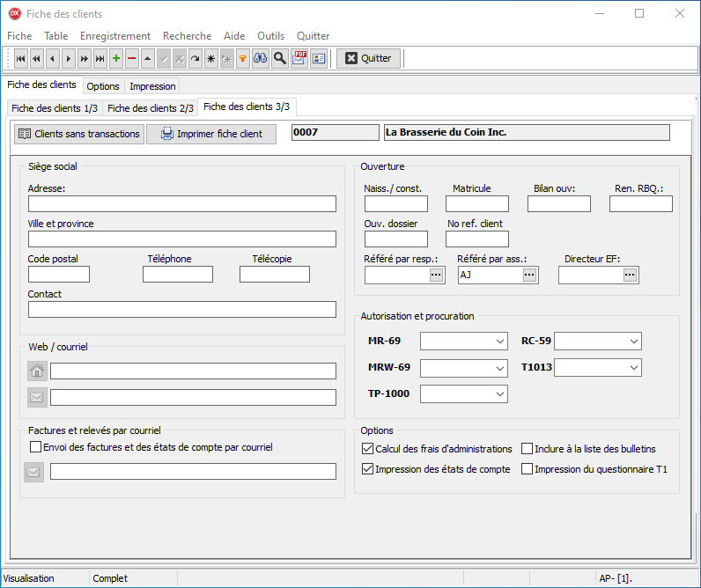
Task: Click the home website icon in Web / courriel
Action: (x=37, y=371)
